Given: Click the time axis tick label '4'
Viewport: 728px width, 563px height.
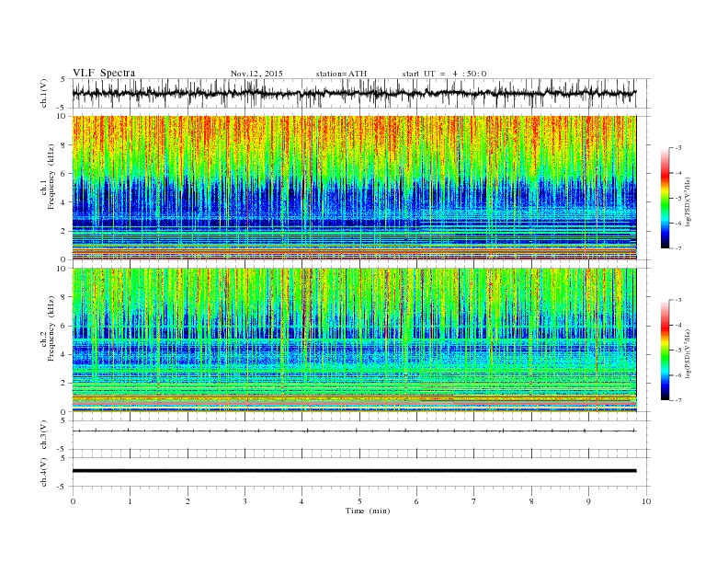Looking at the screenshot, I should click(301, 501).
